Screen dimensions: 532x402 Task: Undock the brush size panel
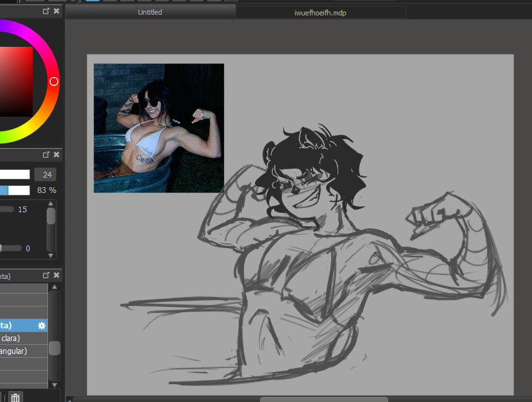[x=46, y=155]
